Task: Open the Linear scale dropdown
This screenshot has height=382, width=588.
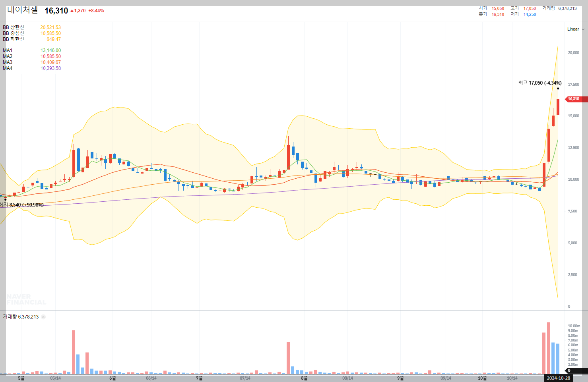Action: coord(576,29)
